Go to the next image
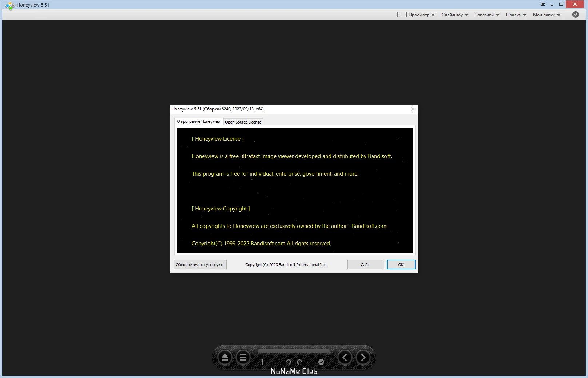Screen dimensions: 588x378 (x=363, y=357)
